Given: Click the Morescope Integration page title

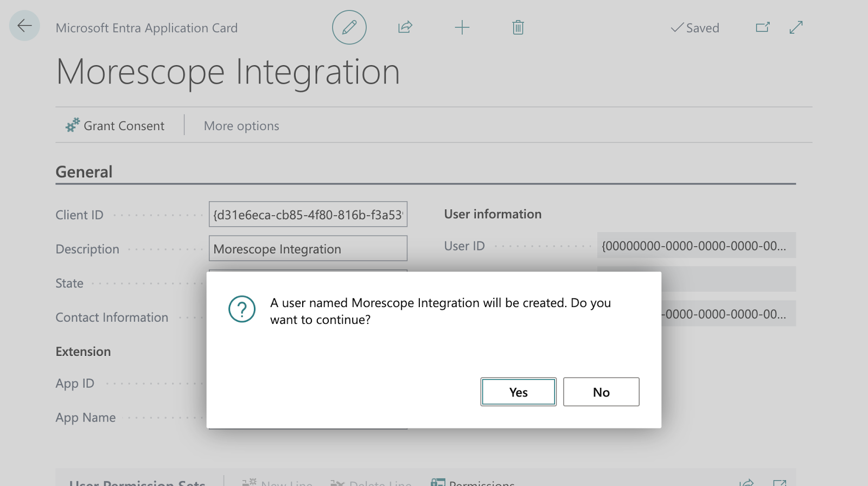Looking at the screenshot, I should click(x=228, y=72).
